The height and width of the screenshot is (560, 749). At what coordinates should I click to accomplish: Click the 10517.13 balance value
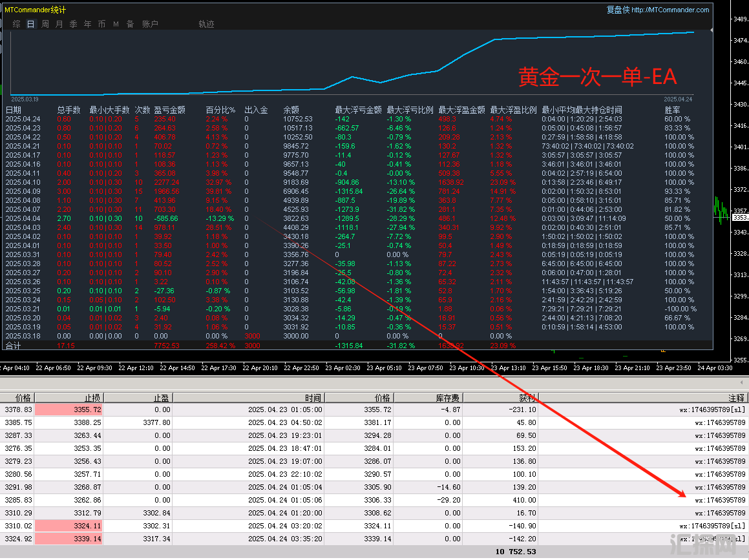pos(298,128)
